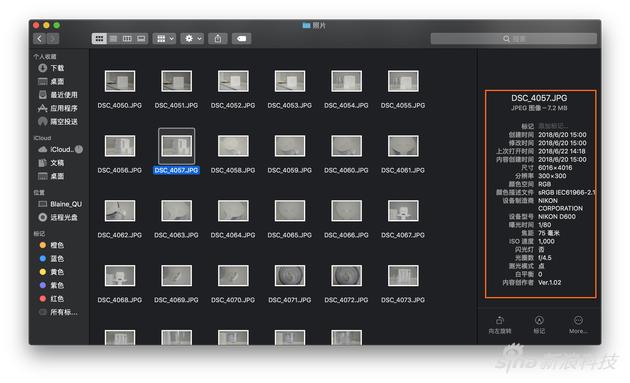Image resolution: width=630 pixels, height=383 pixels.
Task: Click the iCloud storage status indicator
Action: 79,150
